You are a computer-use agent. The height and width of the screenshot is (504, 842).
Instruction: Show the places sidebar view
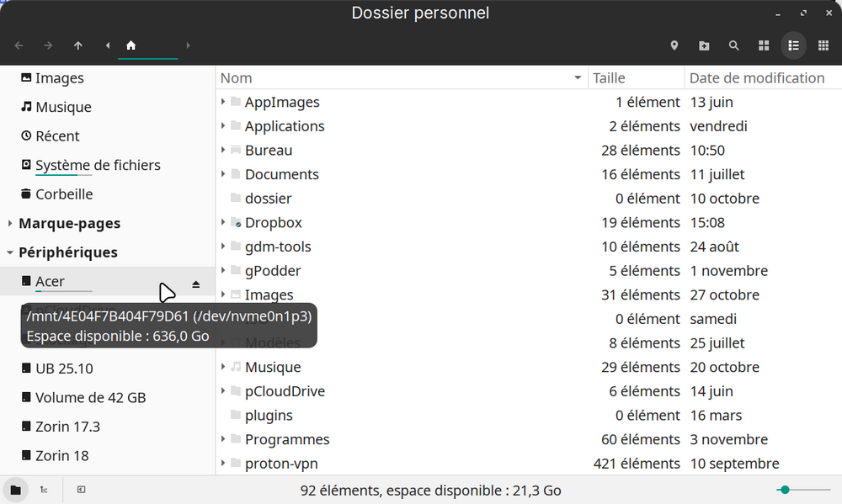click(x=14, y=490)
